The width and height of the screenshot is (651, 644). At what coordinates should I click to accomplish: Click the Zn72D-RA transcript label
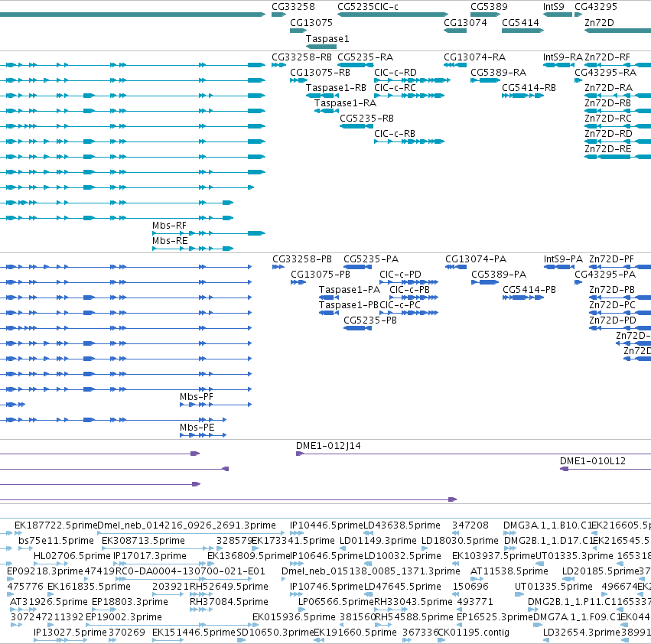coord(608,88)
